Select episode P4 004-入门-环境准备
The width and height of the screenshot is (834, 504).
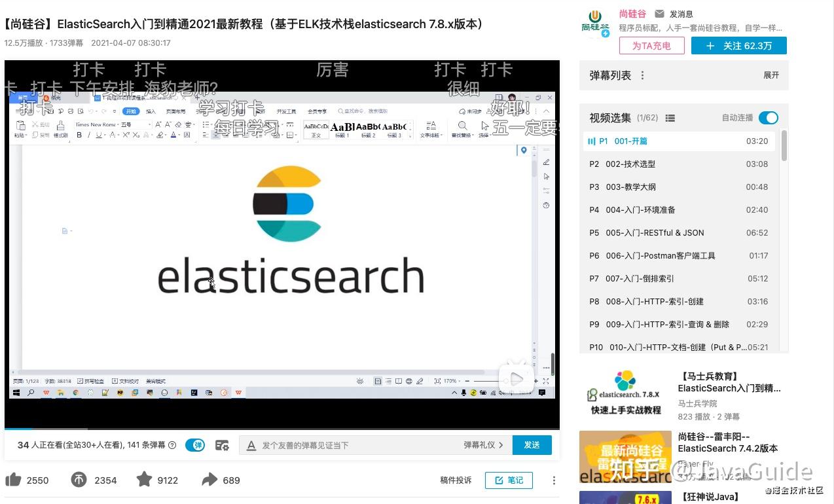(x=679, y=210)
